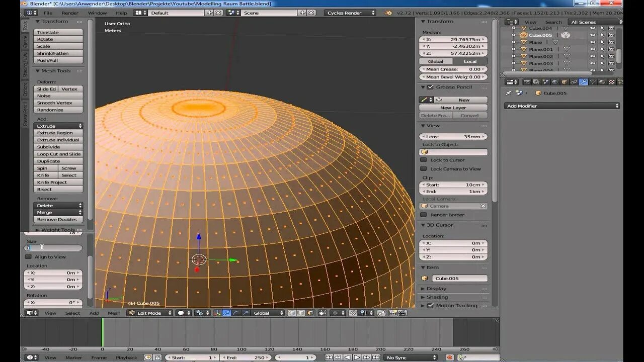Open the Material properties sphere tab

(x=602, y=82)
